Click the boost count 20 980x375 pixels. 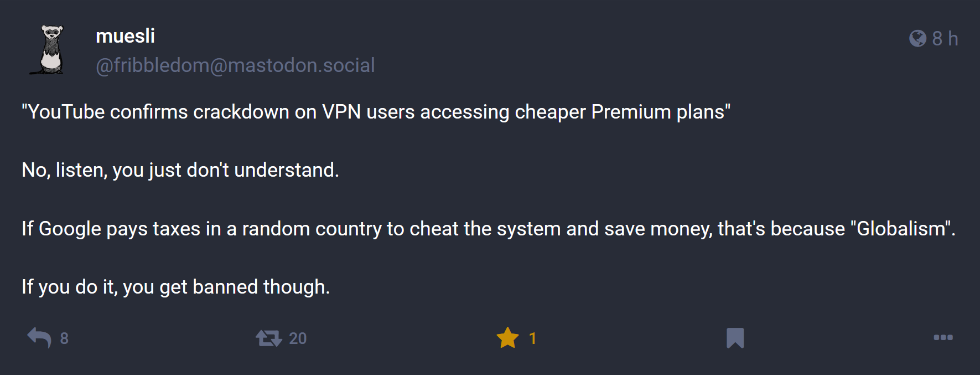[x=298, y=338]
